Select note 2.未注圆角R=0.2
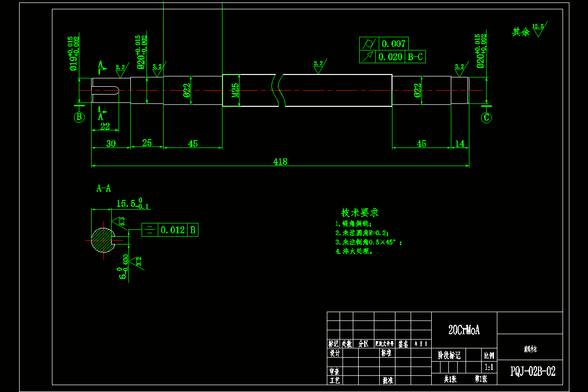 [x=362, y=233]
